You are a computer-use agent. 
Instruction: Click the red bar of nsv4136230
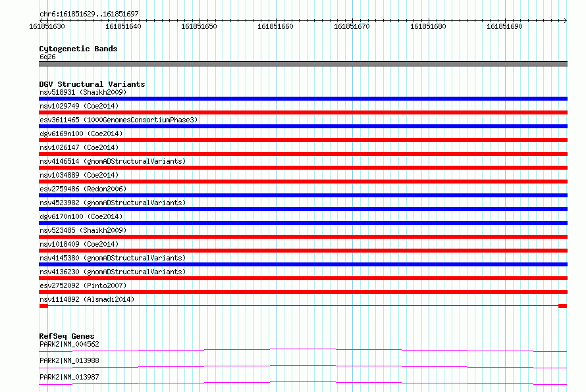click(x=303, y=278)
